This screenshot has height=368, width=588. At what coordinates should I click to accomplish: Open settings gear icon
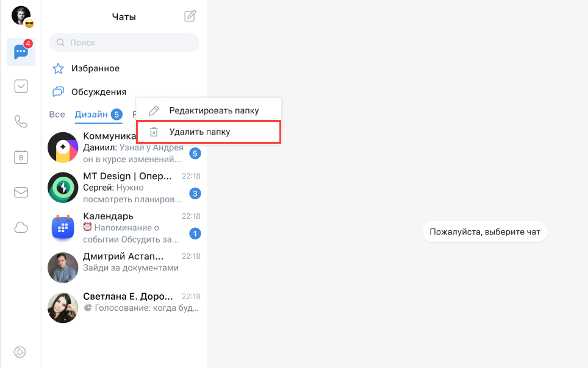point(20,352)
